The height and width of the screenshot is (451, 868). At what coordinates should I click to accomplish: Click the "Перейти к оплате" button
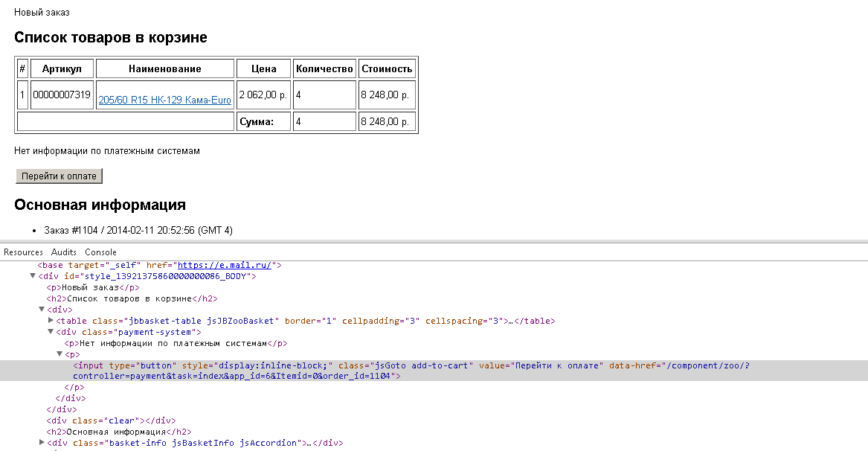click(x=59, y=176)
